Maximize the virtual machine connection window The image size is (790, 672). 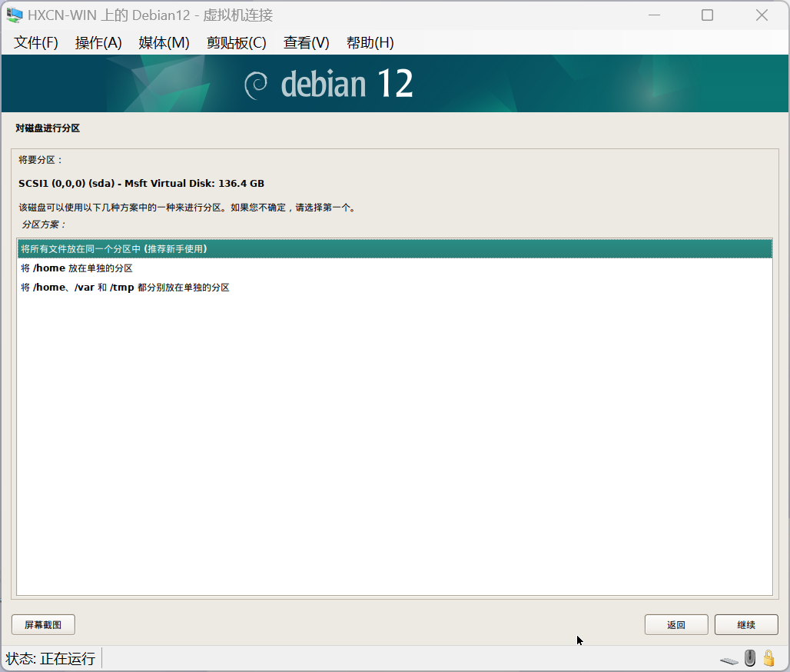(707, 15)
